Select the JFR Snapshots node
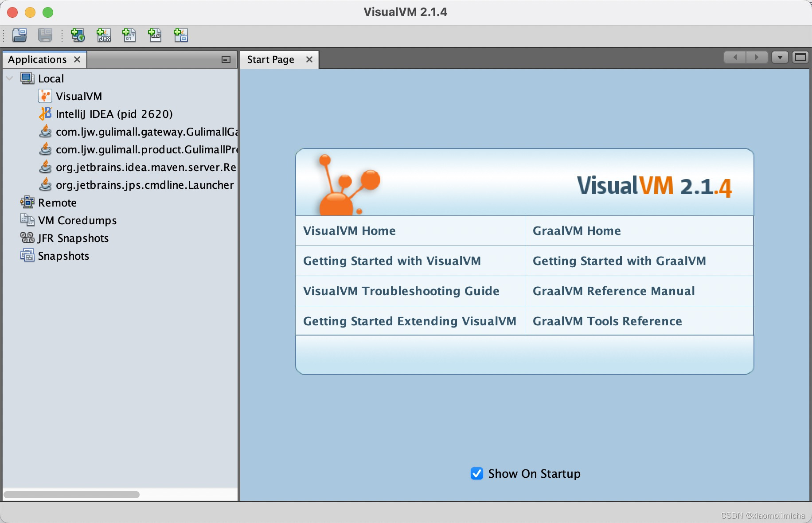The height and width of the screenshot is (523, 812). click(73, 238)
